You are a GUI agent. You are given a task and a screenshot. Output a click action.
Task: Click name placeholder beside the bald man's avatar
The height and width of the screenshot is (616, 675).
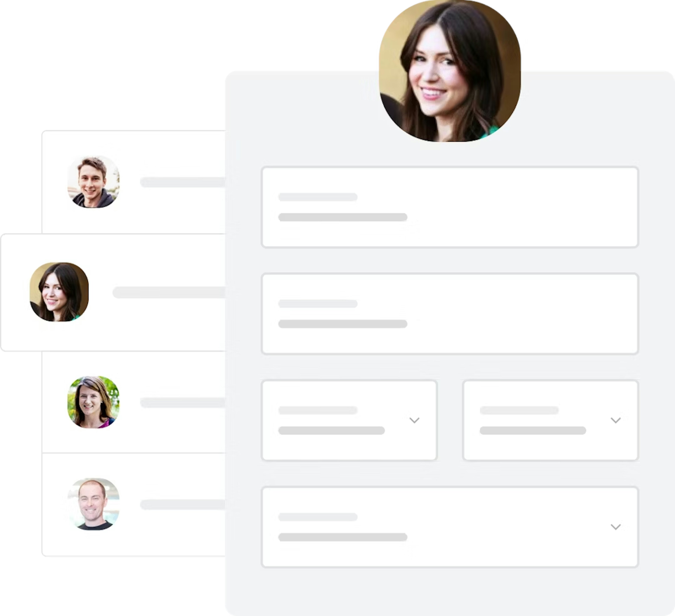tap(183, 504)
